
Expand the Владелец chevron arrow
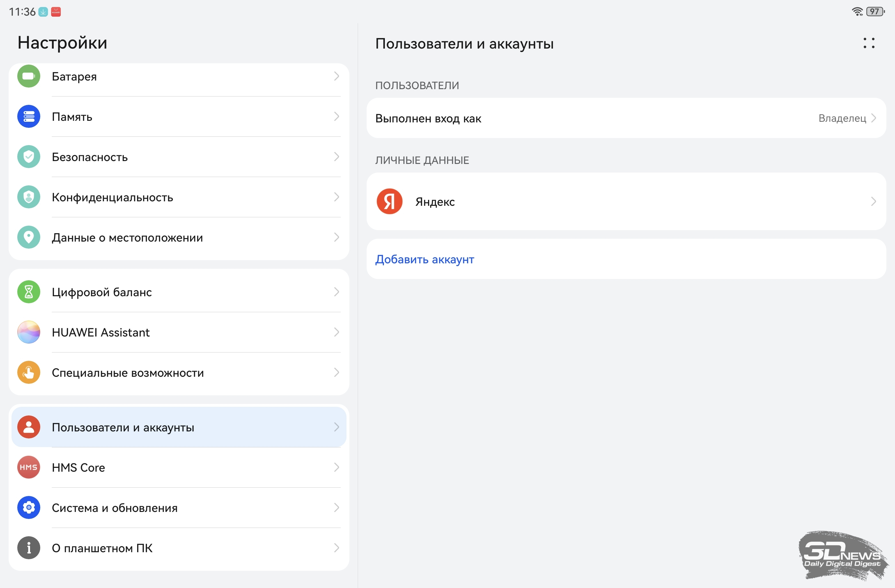pyautogui.click(x=874, y=118)
